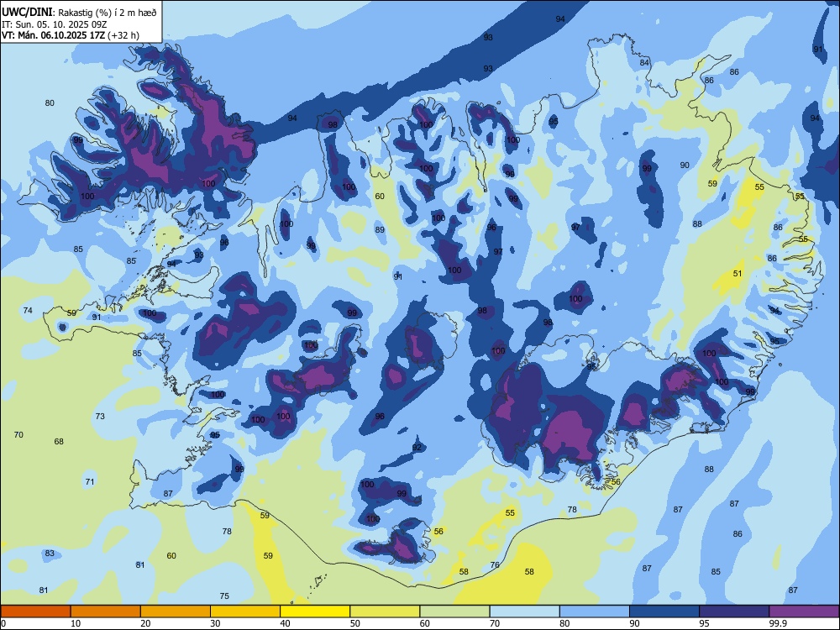The height and width of the screenshot is (630, 840).
Task: Click the map value '80' in the northwest
Action: click(50, 102)
